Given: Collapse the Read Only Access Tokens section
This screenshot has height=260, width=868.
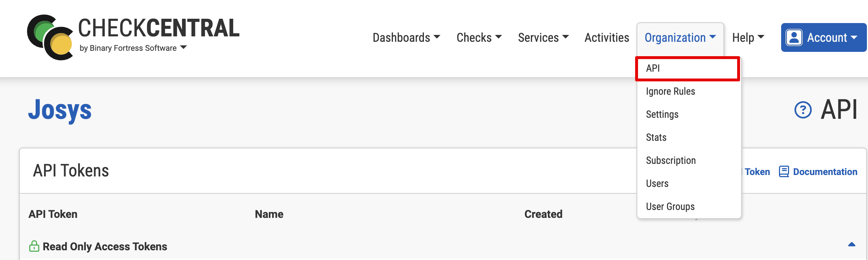Looking at the screenshot, I should (851, 245).
